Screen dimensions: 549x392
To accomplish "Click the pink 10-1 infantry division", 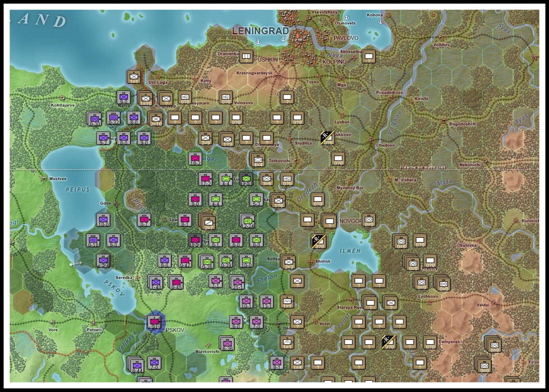I will (246, 302).
